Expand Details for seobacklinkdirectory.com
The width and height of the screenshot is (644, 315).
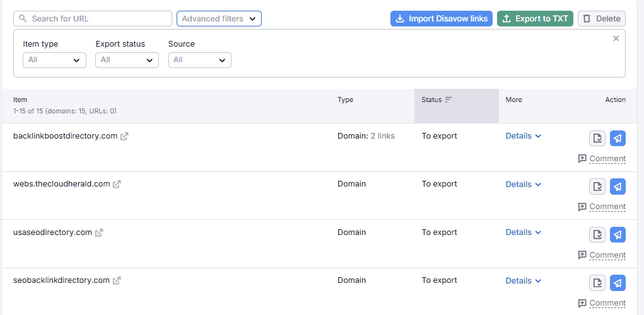523,281
